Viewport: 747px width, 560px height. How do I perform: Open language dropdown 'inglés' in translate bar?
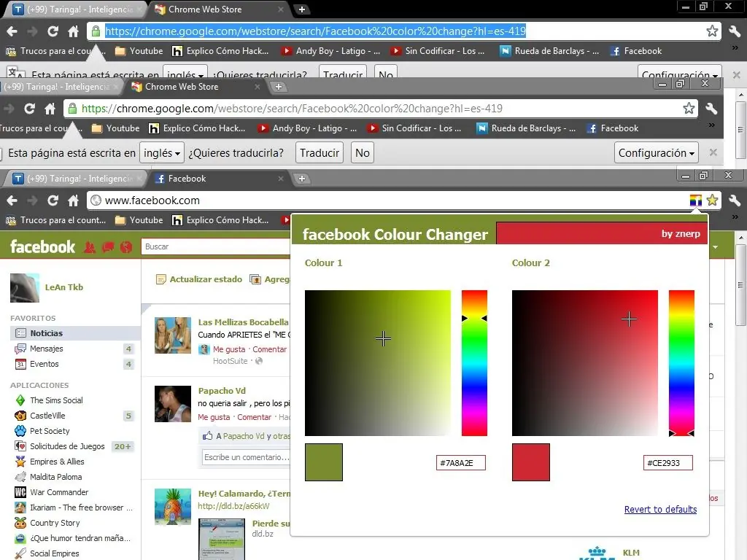pyautogui.click(x=161, y=153)
